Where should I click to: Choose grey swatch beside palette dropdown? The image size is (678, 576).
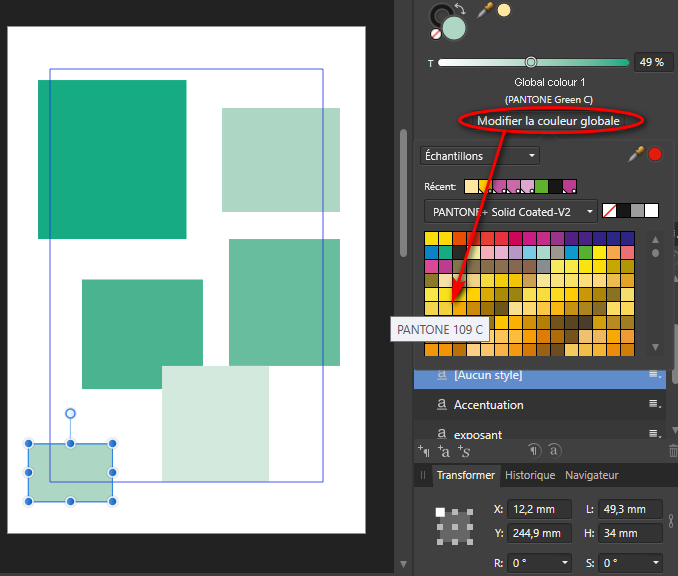[637, 211]
